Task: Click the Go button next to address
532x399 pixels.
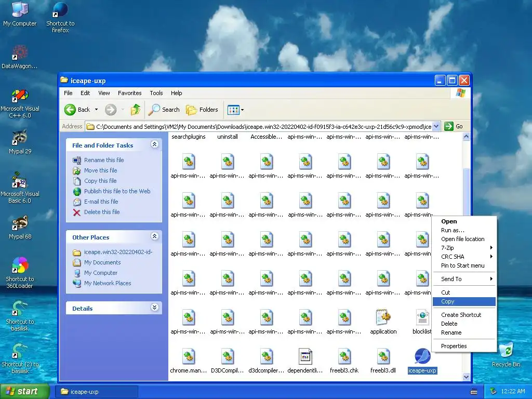Action: (x=454, y=127)
